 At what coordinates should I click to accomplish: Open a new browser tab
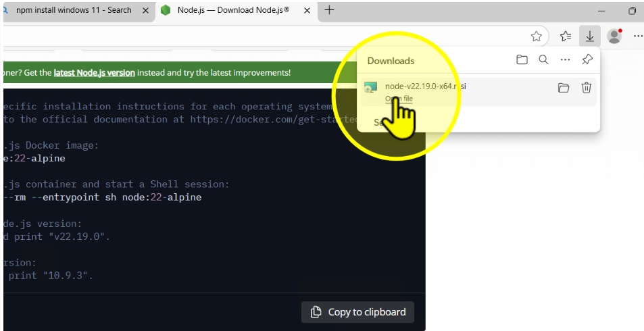click(329, 10)
